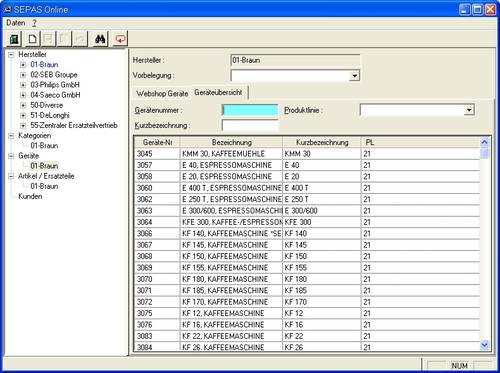This screenshot has width=500, height=373.
Task: Select 55-Zentraler Ersatzteilvertrieb in the tree
Action: pos(74,126)
